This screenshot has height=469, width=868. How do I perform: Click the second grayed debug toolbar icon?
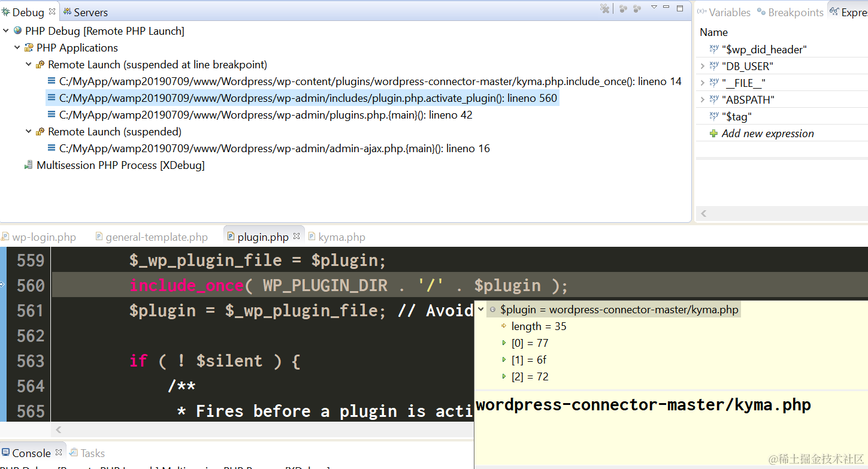click(637, 8)
